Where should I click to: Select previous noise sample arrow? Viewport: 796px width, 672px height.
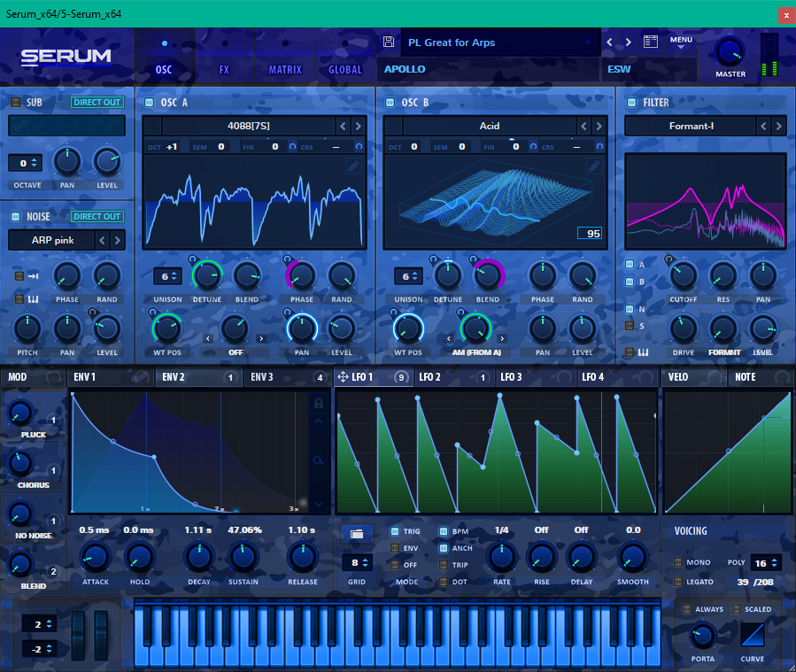point(102,240)
